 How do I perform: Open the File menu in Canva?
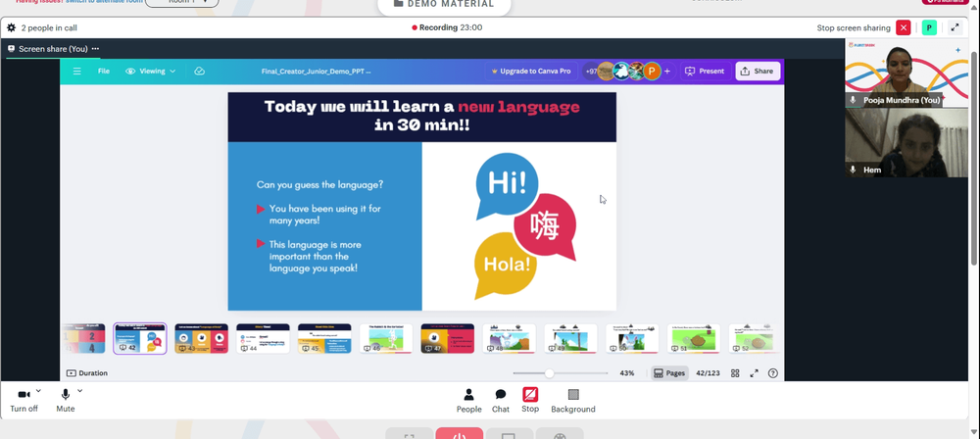[104, 72]
